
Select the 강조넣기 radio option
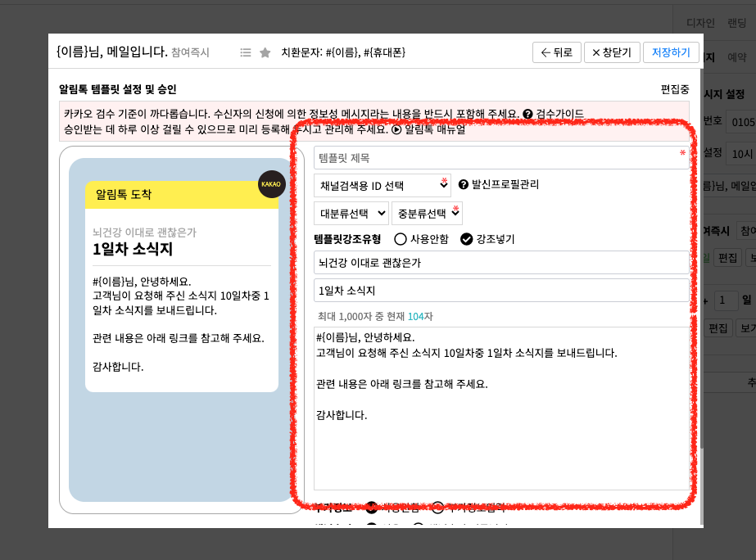click(467, 239)
